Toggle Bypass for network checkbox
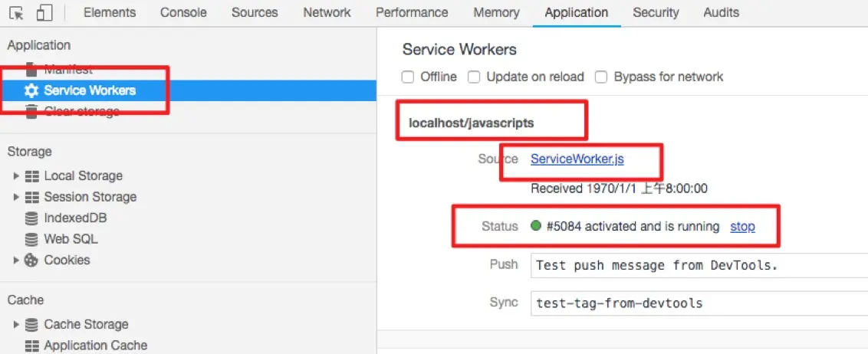868x354 pixels. [x=601, y=77]
